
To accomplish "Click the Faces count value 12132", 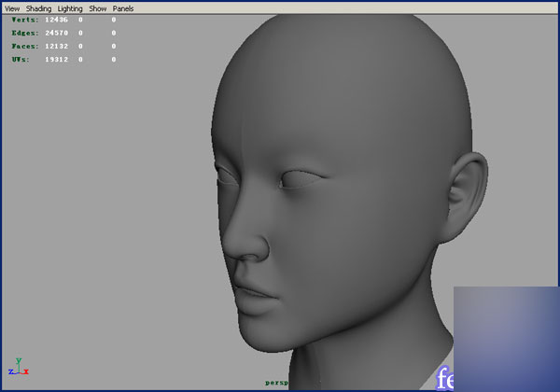I will click(x=56, y=46).
